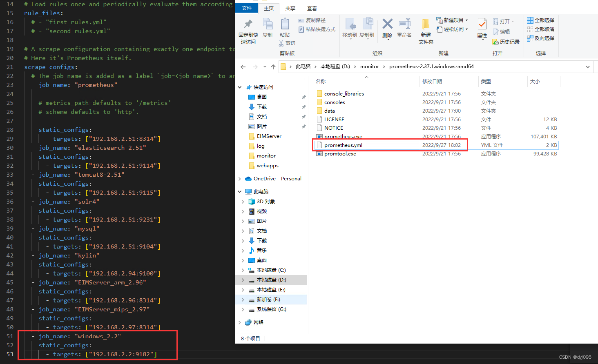The height and width of the screenshot is (364, 598).
Task: Click Local Disk (D:) in address breadcrumb
Action: 335,67
